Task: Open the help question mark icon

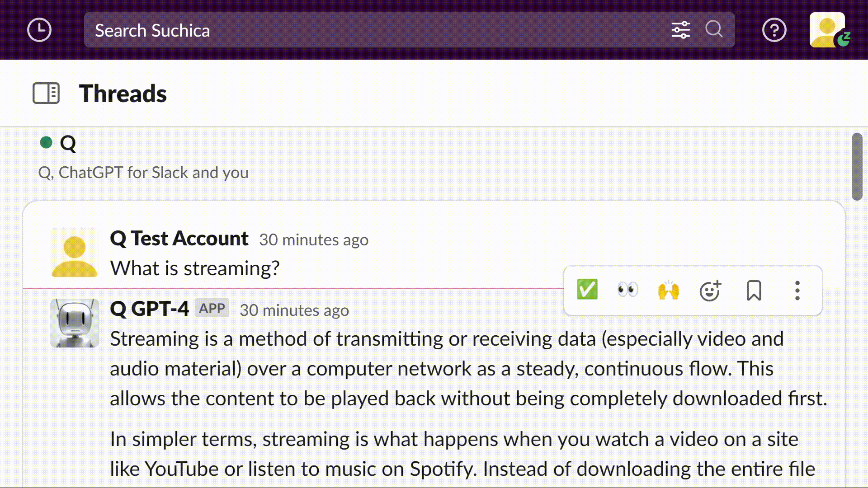Action: [x=774, y=30]
